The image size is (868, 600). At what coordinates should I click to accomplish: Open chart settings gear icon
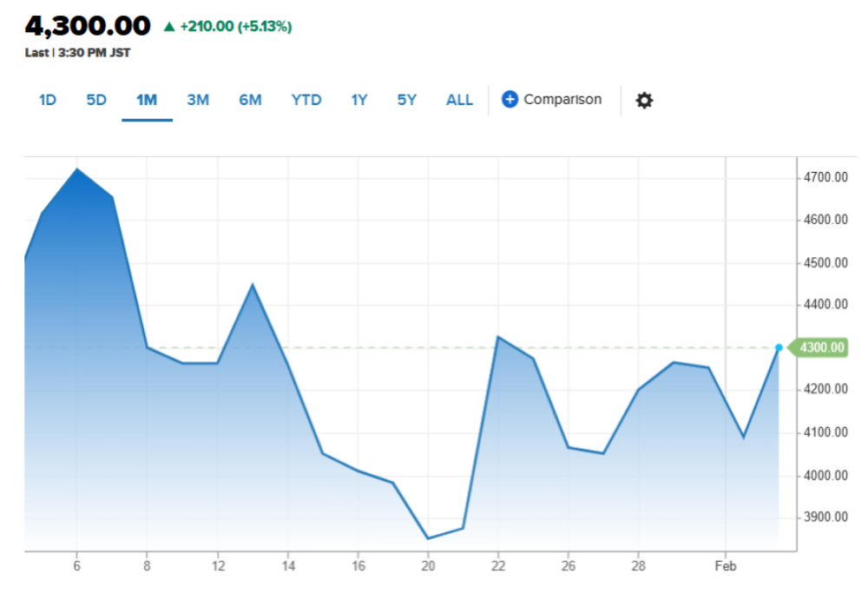pos(644,100)
